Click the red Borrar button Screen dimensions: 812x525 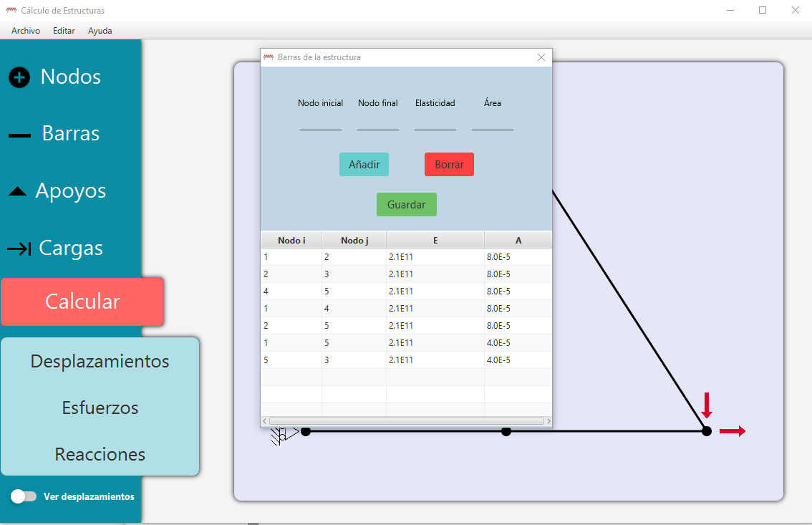click(x=449, y=164)
